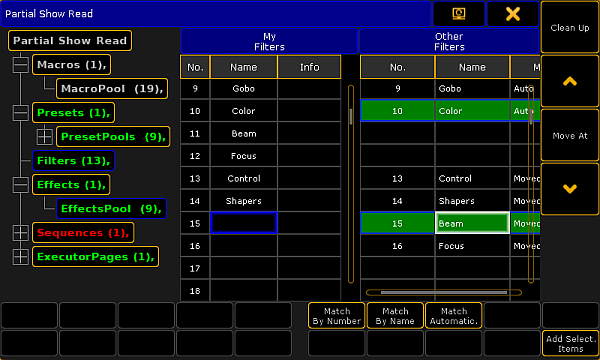Collapse the Effects tree node
The height and width of the screenshot is (360, 600).
pos(20,185)
